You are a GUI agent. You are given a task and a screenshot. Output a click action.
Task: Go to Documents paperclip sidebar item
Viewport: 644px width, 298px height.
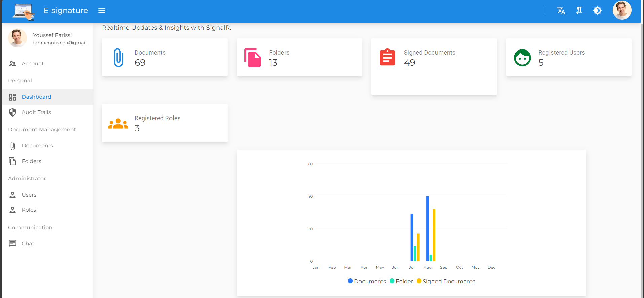pyautogui.click(x=13, y=146)
